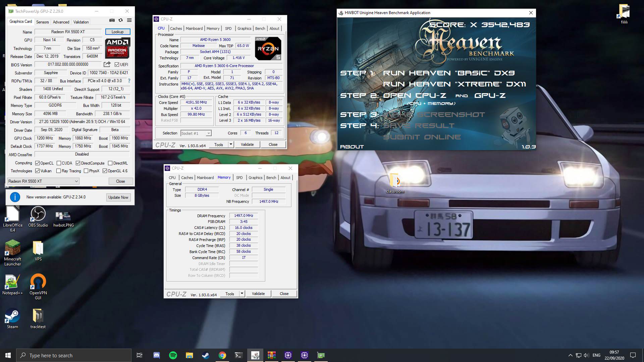Image resolution: width=644 pixels, height=362 pixels.
Task: Open the GPU-Z hamburger menu
Action: pos(129,20)
